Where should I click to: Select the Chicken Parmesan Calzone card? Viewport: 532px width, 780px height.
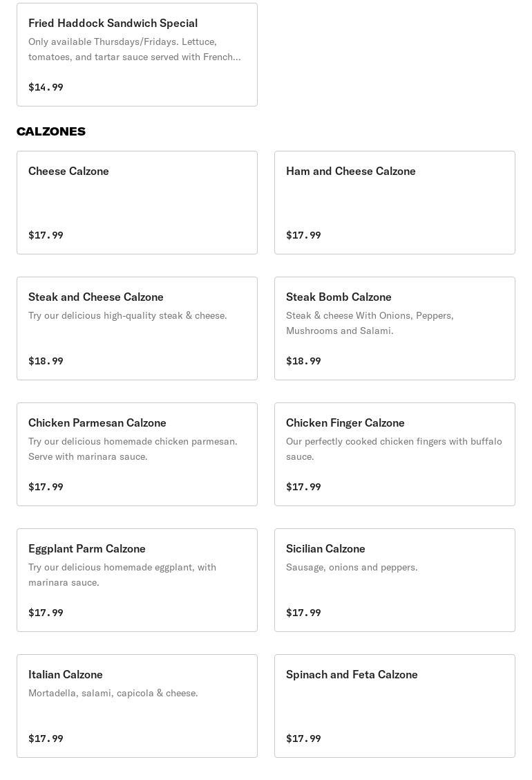coord(137,454)
